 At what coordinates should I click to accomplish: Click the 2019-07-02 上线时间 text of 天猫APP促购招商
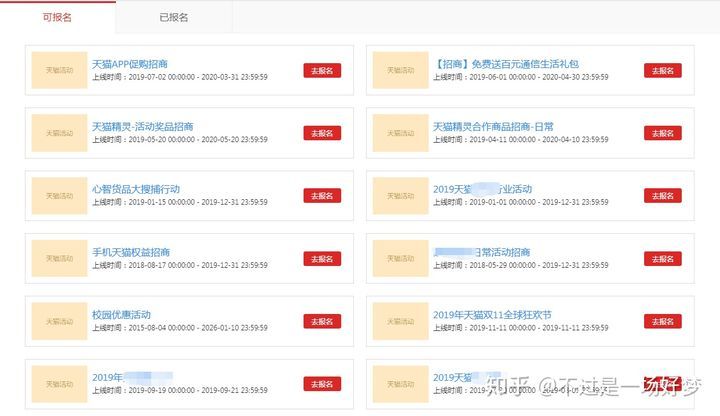pos(180,77)
